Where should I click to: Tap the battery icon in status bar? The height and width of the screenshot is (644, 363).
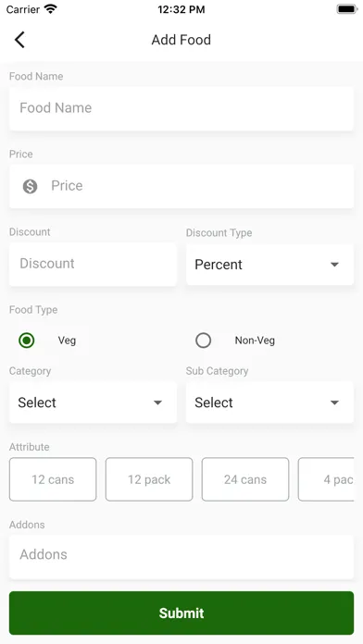pyautogui.click(x=346, y=9)
